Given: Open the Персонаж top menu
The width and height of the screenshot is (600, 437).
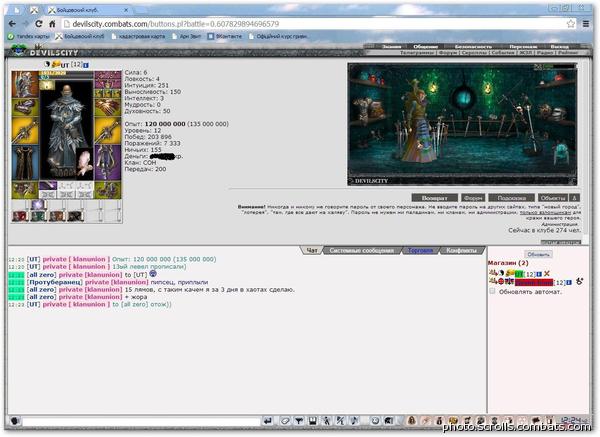Looking at the screenshot, I should pyautogui.click(x=523, y=47).
